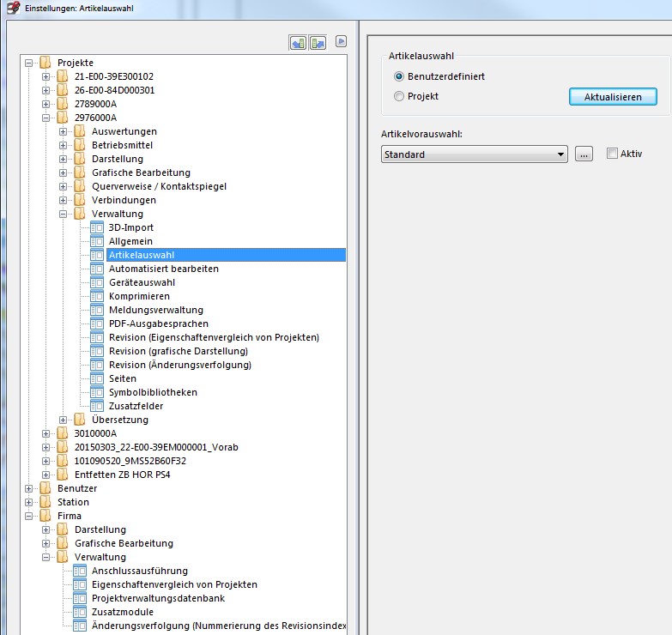
Task: Select the Artikelauswahl tree entry
Action: [x=226, y=255]
